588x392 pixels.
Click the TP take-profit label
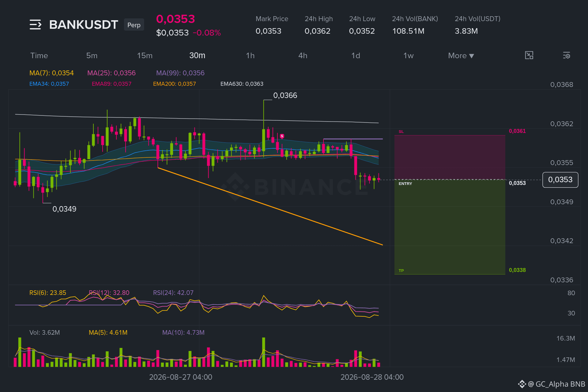click(x=401, y=271)
